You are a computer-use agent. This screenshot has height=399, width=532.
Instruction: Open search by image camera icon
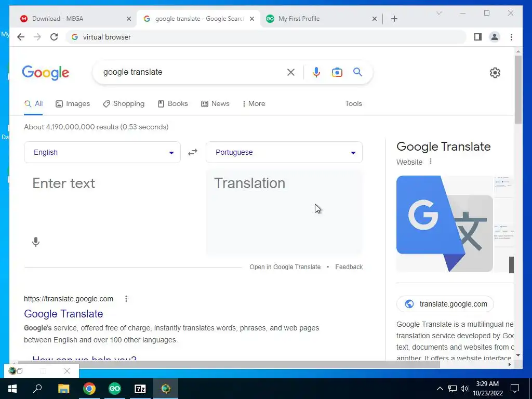coord(337,72)
